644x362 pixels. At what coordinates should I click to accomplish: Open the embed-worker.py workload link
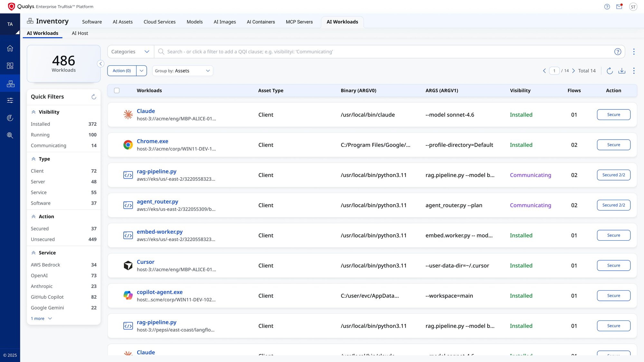[x=160, y=232]
